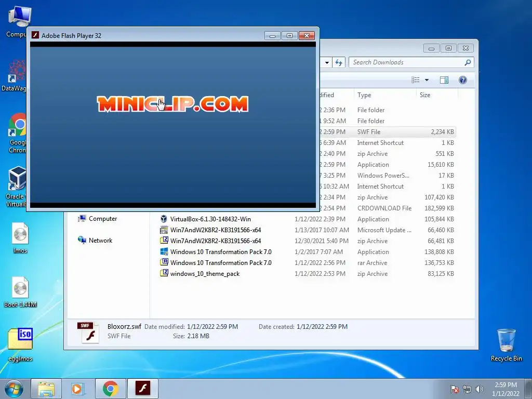Select the Boot-1.44M desktop icon
This screenshot has height=399, width=532.
coord(20,292)
